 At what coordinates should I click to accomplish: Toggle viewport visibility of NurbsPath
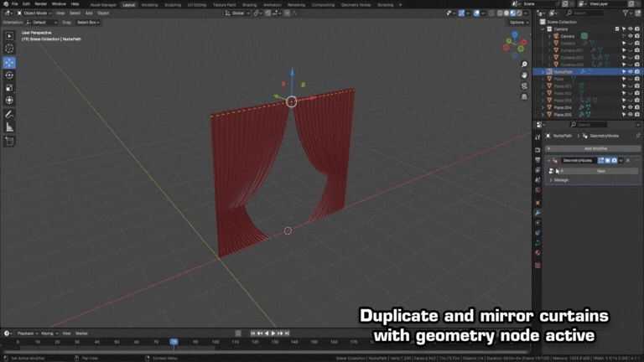[631, 72]
